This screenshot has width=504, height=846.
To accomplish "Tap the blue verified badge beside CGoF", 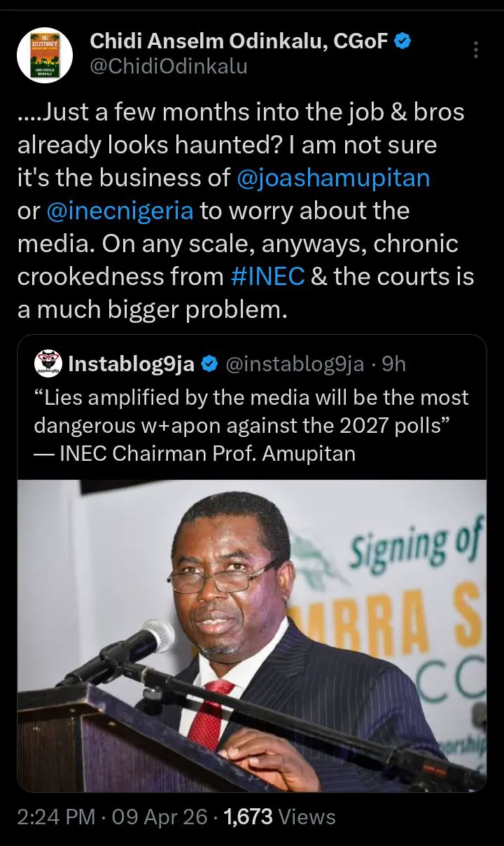I will click(402, 42).
